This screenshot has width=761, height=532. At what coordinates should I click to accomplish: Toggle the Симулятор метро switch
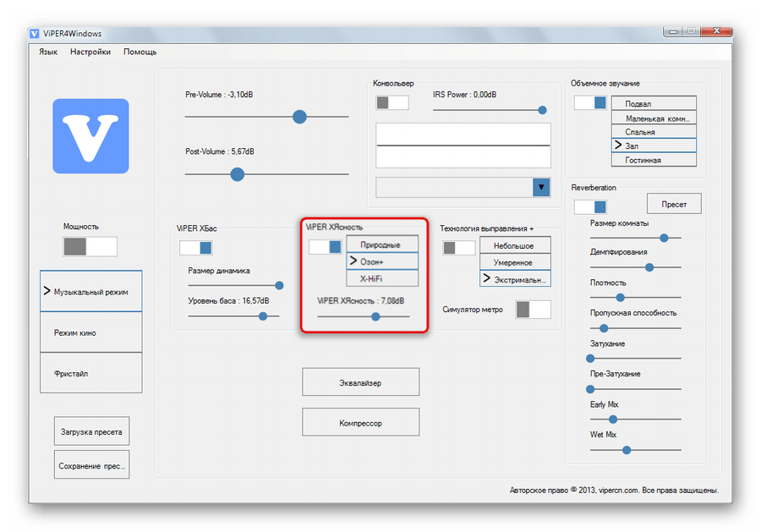(533, 310)
